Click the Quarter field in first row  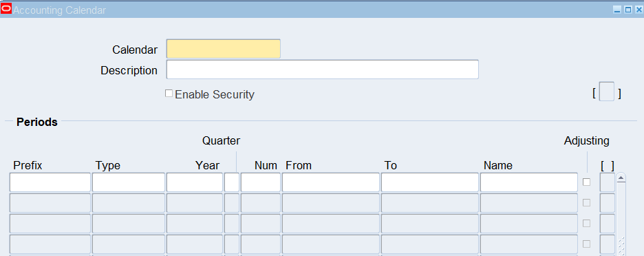point(232,182)
